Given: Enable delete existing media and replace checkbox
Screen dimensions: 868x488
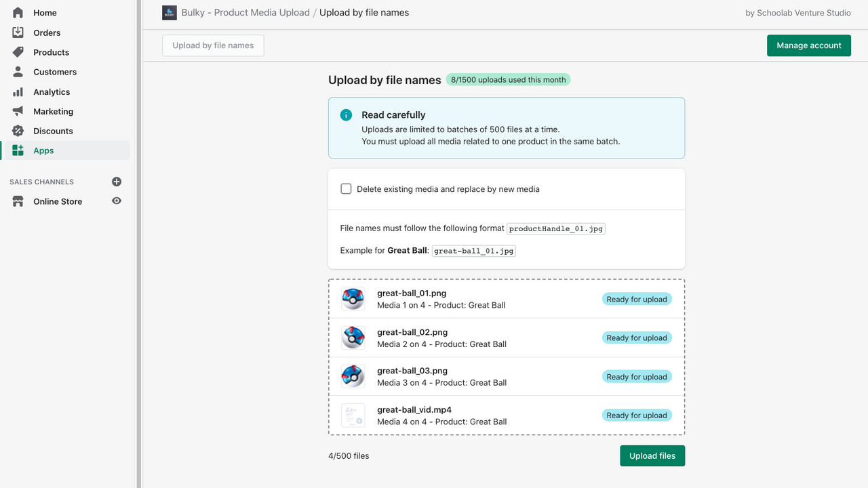Looking at the screenshot, I should 346,188.
